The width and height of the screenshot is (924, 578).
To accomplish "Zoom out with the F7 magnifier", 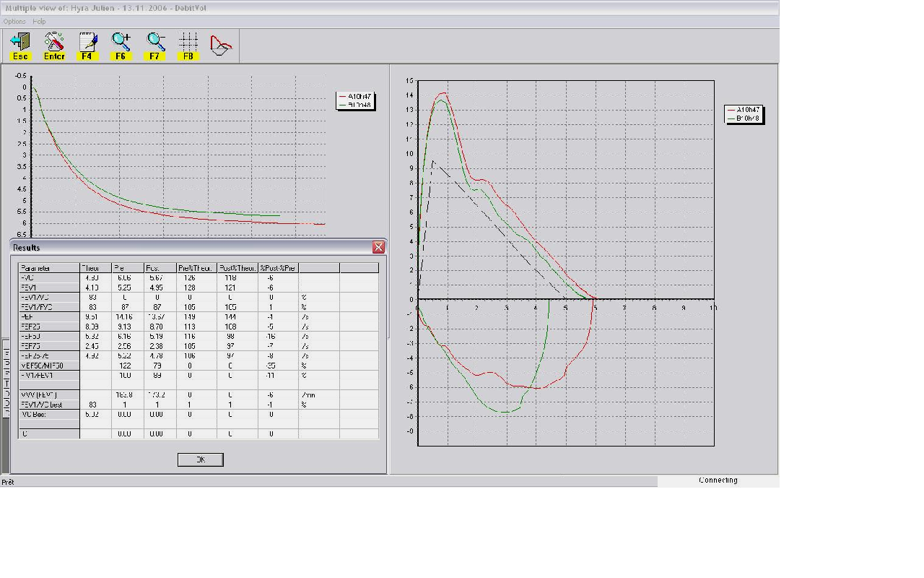I will (154, 46).
